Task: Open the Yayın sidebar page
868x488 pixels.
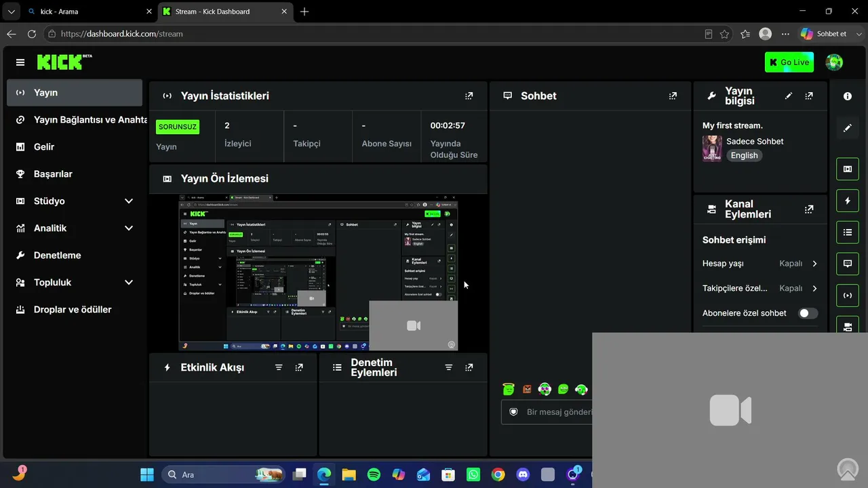Action: pyautogui.click(x=75, y=93)
